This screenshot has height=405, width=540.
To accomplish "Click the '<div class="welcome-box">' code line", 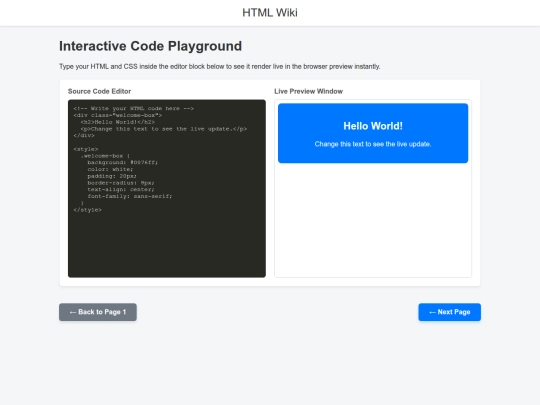I will (x=118, y=115).
